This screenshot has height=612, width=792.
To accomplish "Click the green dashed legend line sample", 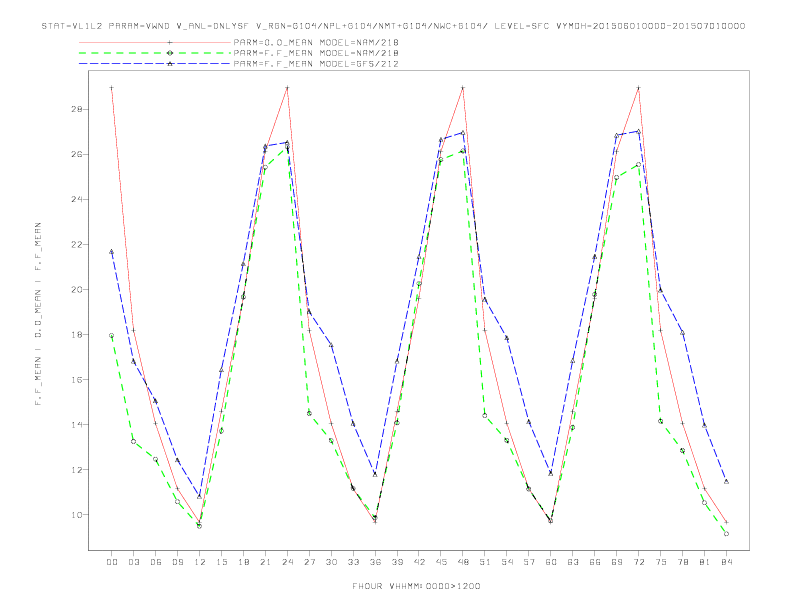I will point(155,53).
